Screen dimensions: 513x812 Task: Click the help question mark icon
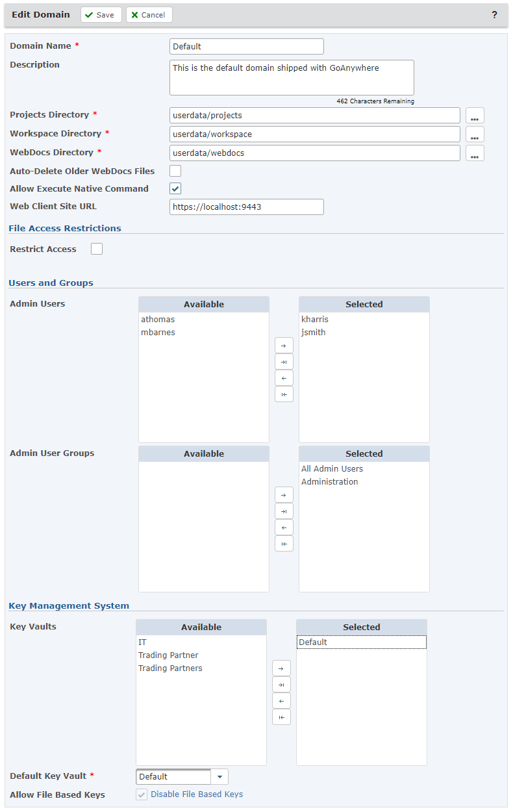point(494,15)
